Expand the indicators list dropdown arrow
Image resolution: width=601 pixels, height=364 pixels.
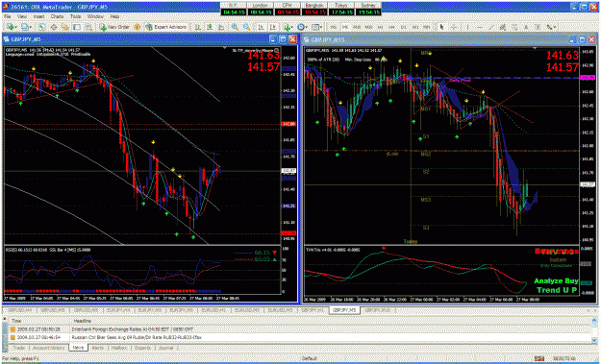[x=292, y=27]
